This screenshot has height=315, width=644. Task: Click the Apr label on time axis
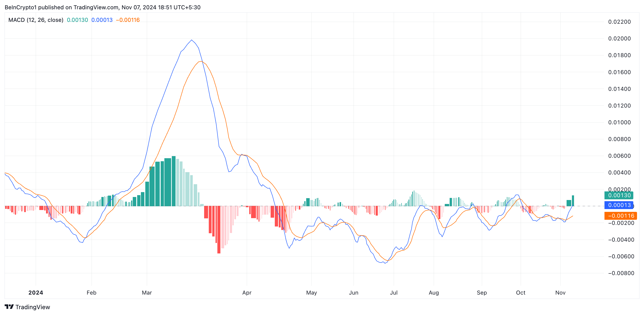[247, 292]
